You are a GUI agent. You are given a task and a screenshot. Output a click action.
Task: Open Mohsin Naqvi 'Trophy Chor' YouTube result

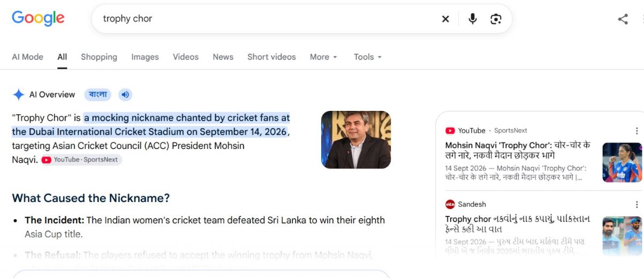[x=518, y=150]
